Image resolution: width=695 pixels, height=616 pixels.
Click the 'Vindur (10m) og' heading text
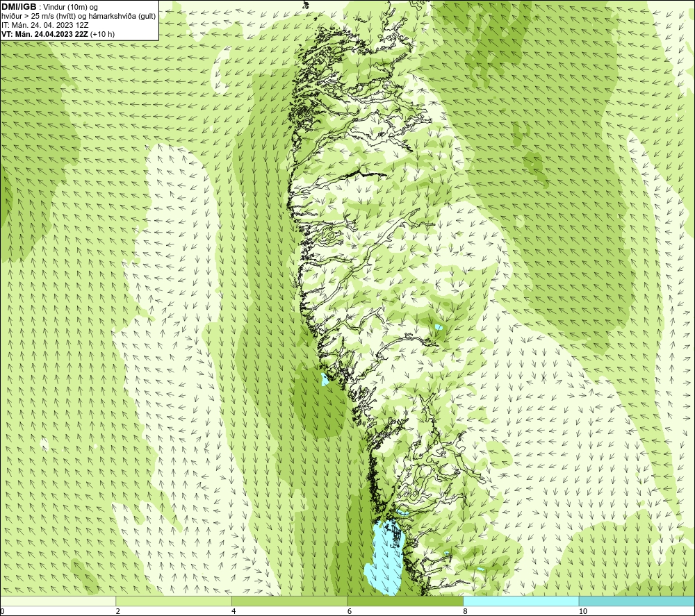click(70, 8)
